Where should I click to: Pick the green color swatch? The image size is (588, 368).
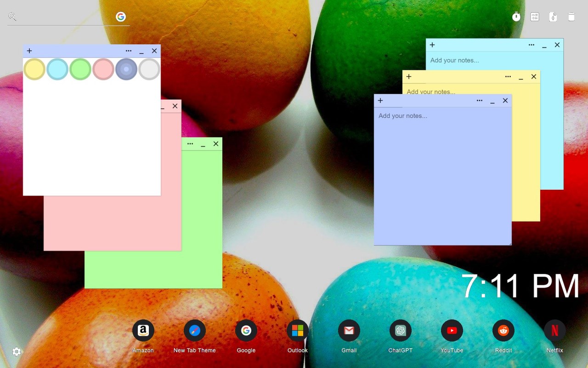[80, 69]
